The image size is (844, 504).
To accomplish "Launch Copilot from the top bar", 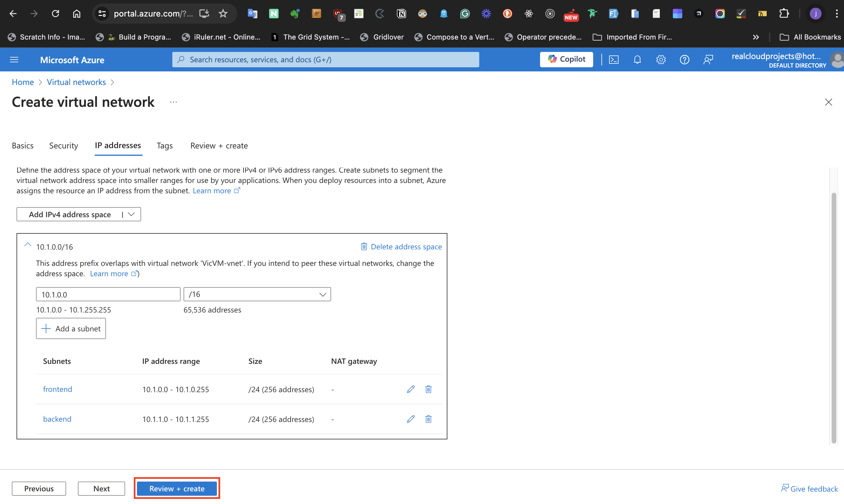I will pyautogui.click(x=566, y=59).
